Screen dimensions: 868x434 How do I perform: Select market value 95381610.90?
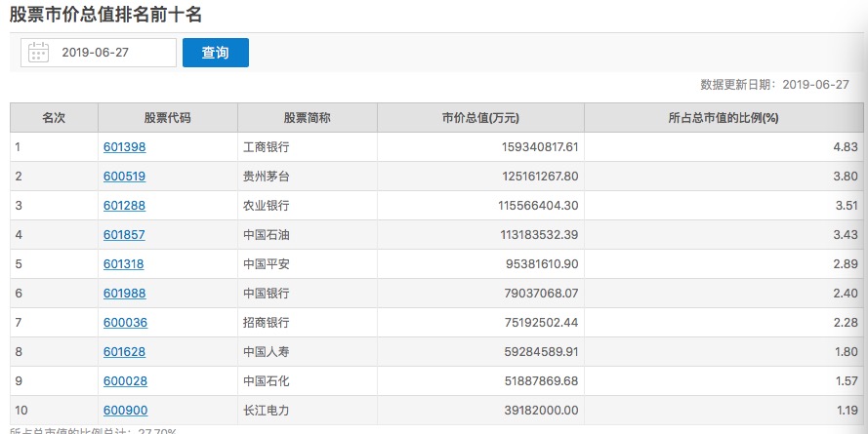click(542, 264)
